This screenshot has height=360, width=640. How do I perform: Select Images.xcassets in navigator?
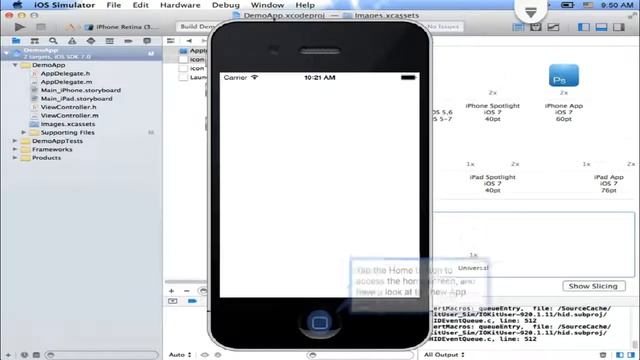tap(68, 124)
